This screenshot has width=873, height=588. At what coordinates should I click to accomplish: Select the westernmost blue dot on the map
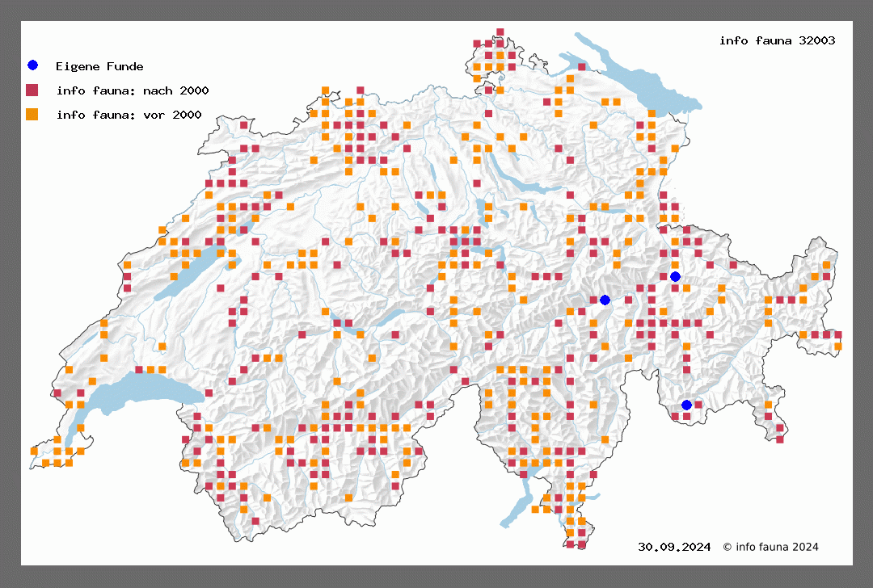(x=605, y=300)
